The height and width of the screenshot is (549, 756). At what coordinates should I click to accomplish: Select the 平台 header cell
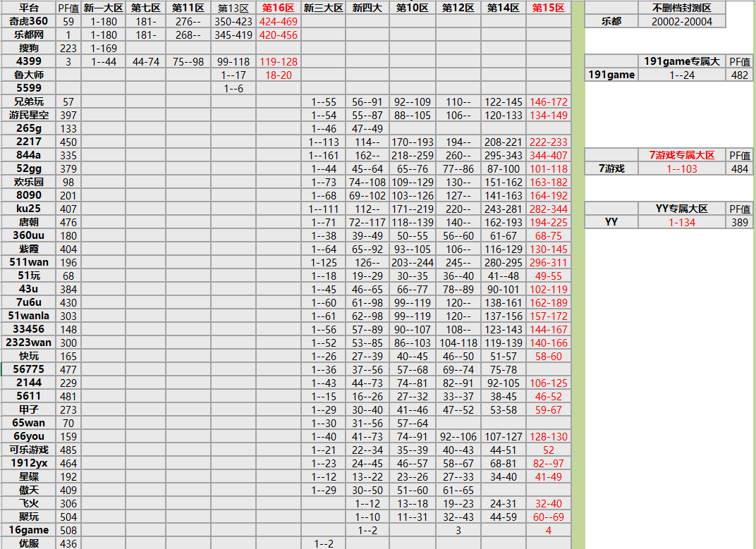[28, 8]
